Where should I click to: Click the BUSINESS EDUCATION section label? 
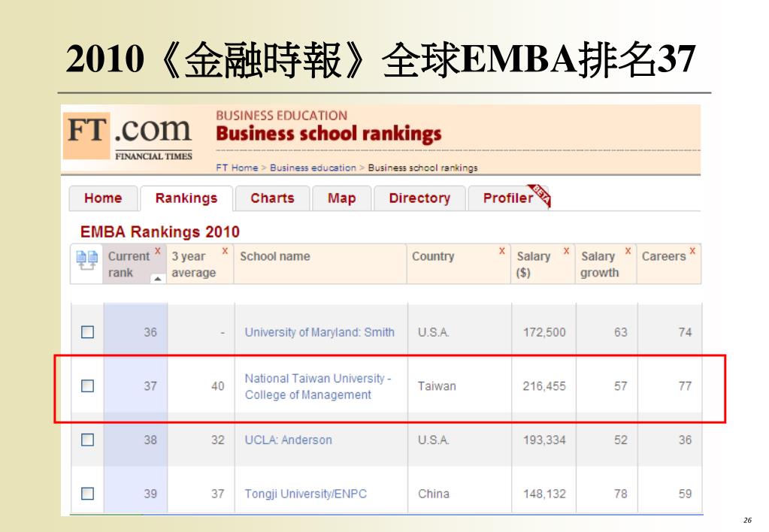pyautogui.click(x=281, y=116)
